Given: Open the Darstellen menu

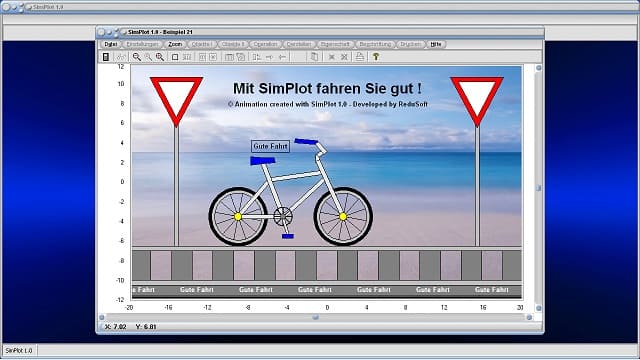Looking at the screenshot, I should point(299,44).
